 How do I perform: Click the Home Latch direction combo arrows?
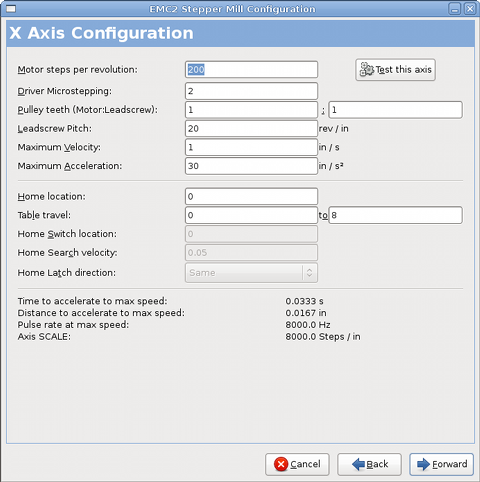(x=310, y=273)
